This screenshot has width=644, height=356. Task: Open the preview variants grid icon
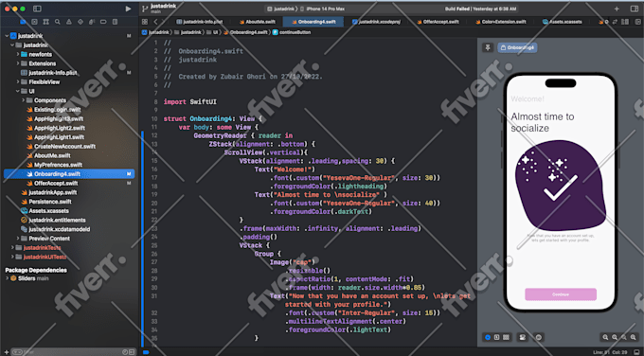(x=506, y=337)
